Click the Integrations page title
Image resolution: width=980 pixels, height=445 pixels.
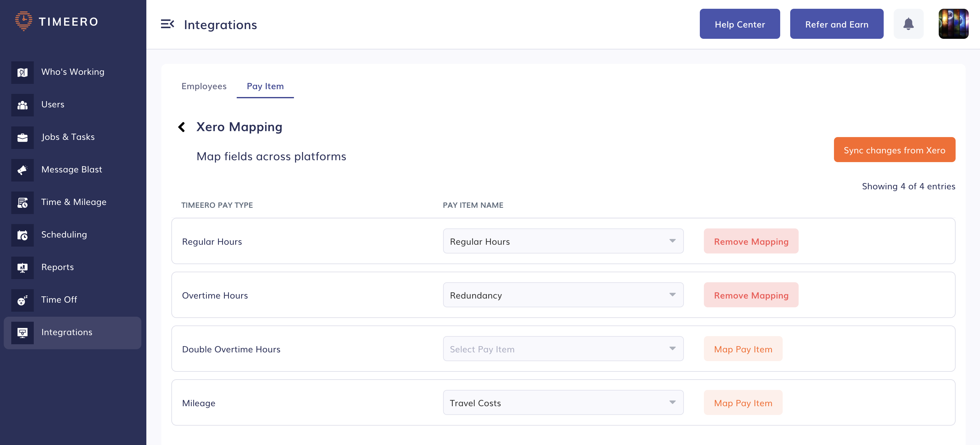tap(220, 25)
